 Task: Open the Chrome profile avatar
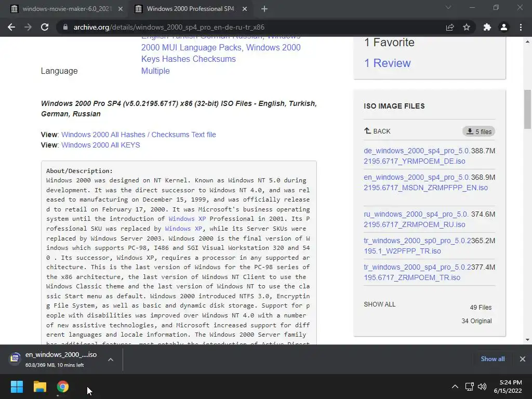(x=504, y=27)
